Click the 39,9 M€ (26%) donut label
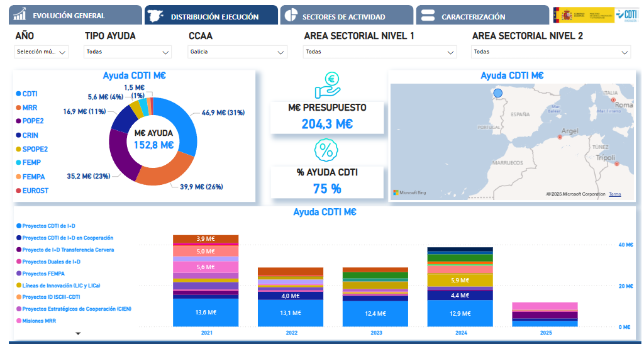The width and height of the screenshot is (644, 344). 202,187
